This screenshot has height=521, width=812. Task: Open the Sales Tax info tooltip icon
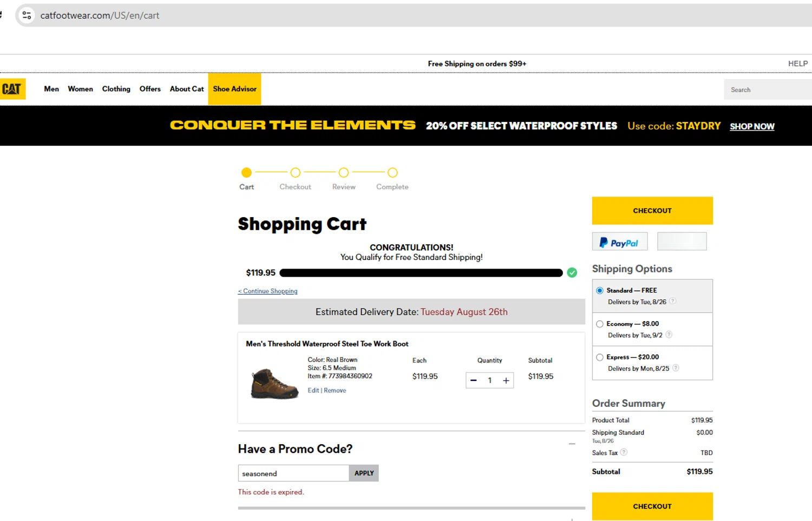(x=624, y=452)
